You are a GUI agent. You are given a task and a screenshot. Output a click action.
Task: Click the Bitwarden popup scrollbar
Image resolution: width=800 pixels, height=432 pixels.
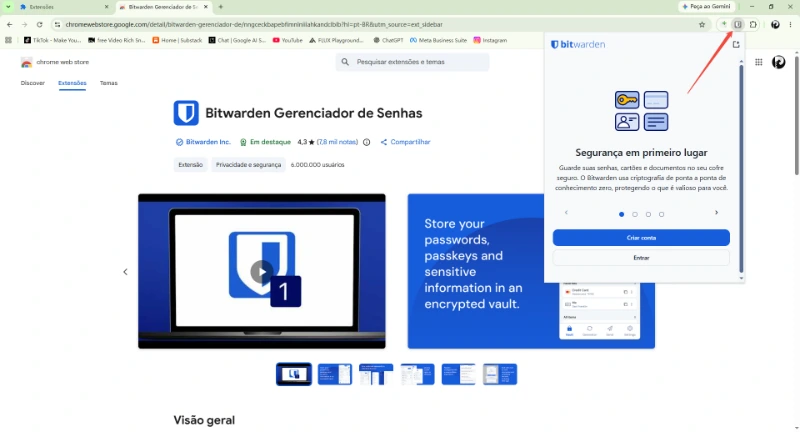(741, 168)
